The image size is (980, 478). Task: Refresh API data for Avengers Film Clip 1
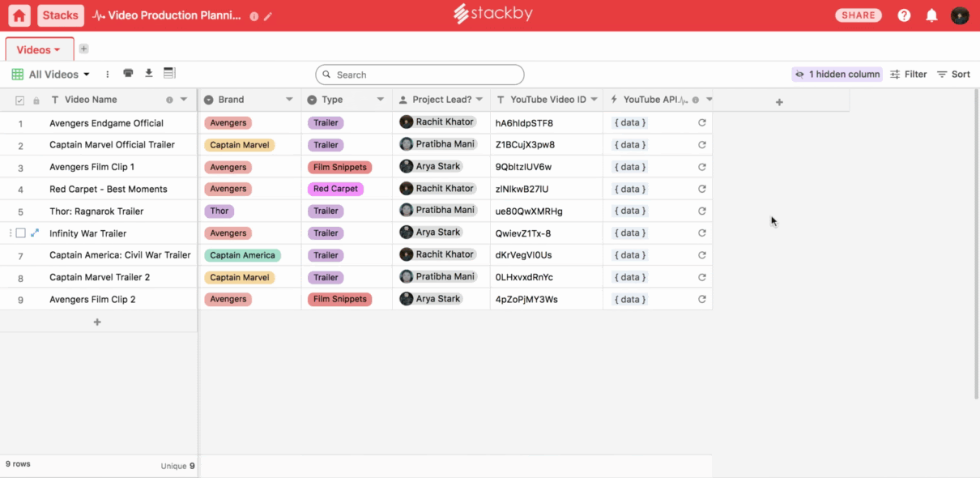coord(702,167)
